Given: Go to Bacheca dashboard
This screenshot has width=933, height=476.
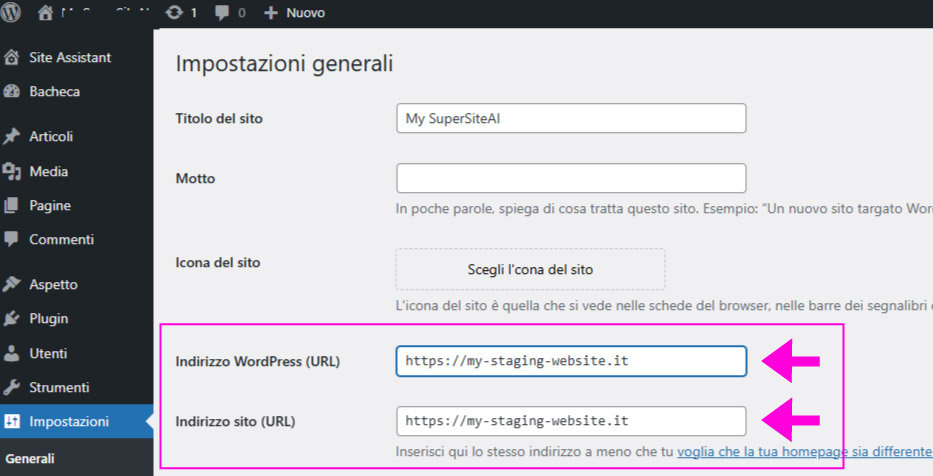Looking at the screenshot, I should [x=54, y=92].
